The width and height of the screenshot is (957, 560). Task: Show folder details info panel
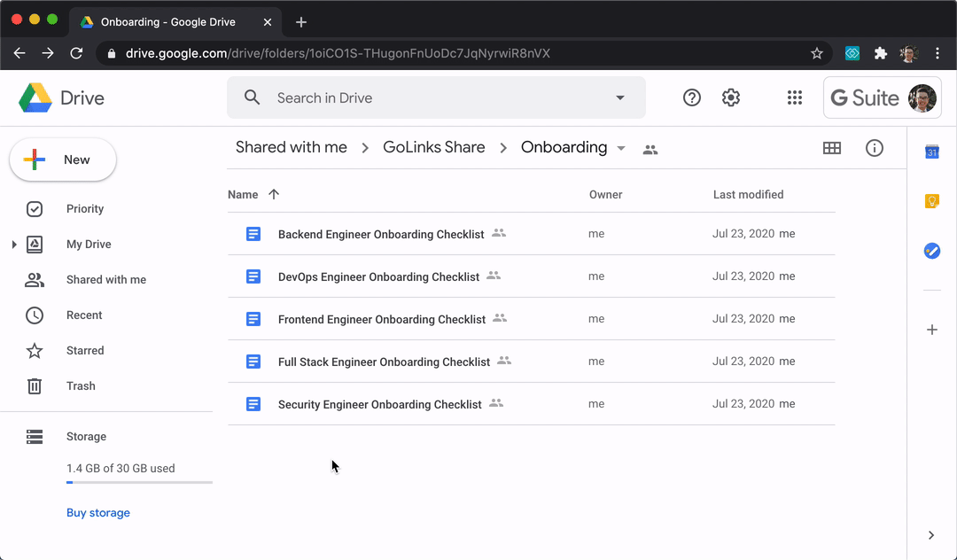pos(874,148)
